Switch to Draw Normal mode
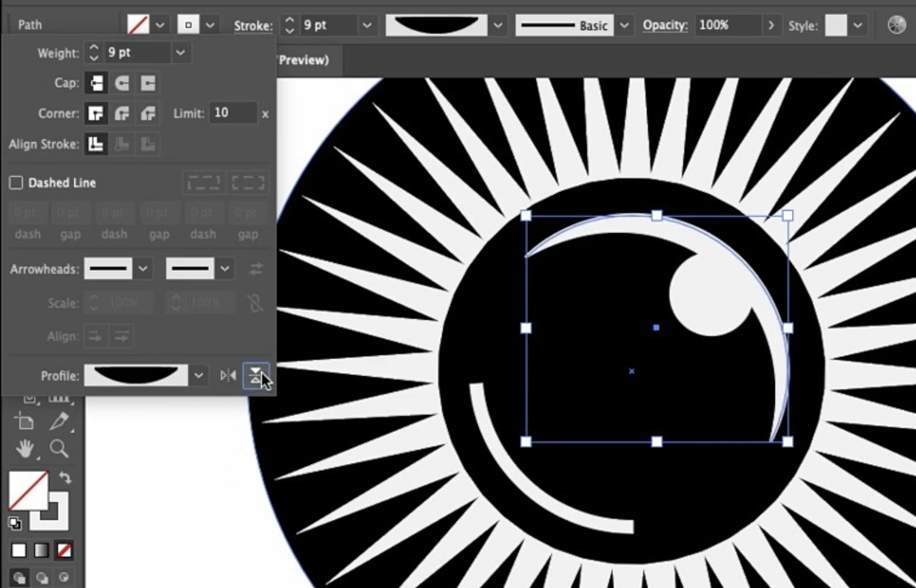The height and width of the screenshot is (588, 916). click(19, 577)
